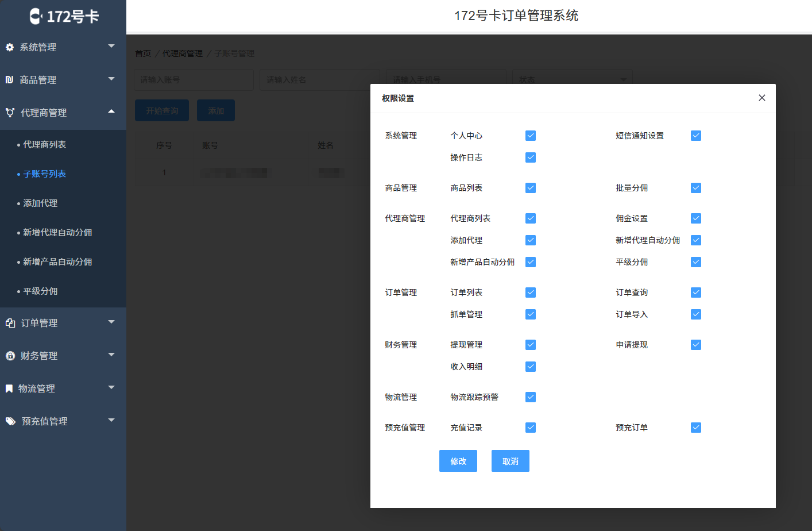
Task: Click the 预充值管理 tag icon
Action: [x=11, y=421]
